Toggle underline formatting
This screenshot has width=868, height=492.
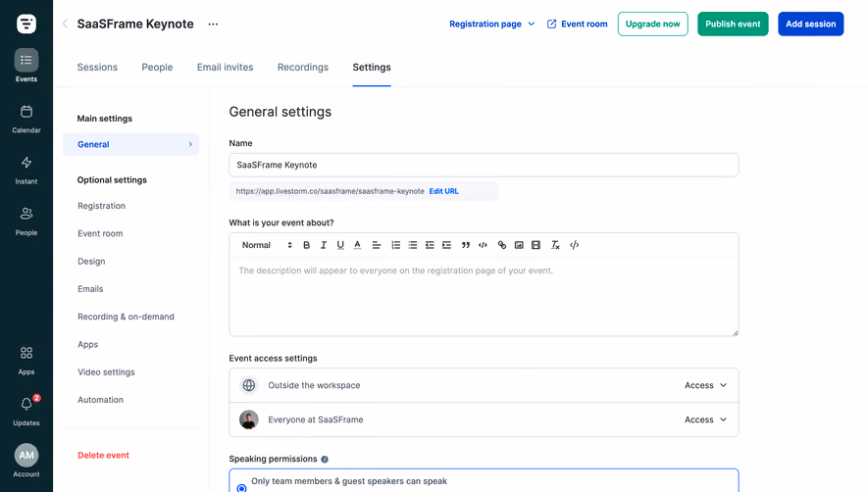click(340, 245)
